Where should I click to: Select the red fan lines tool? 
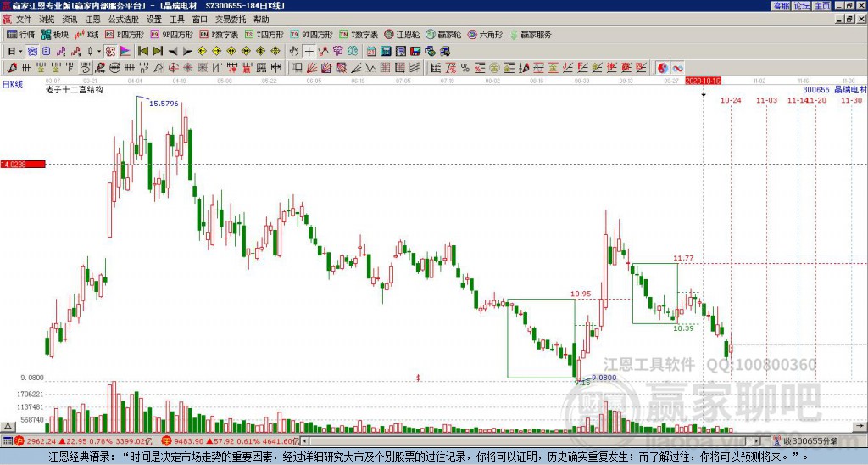tap(312, 68)
